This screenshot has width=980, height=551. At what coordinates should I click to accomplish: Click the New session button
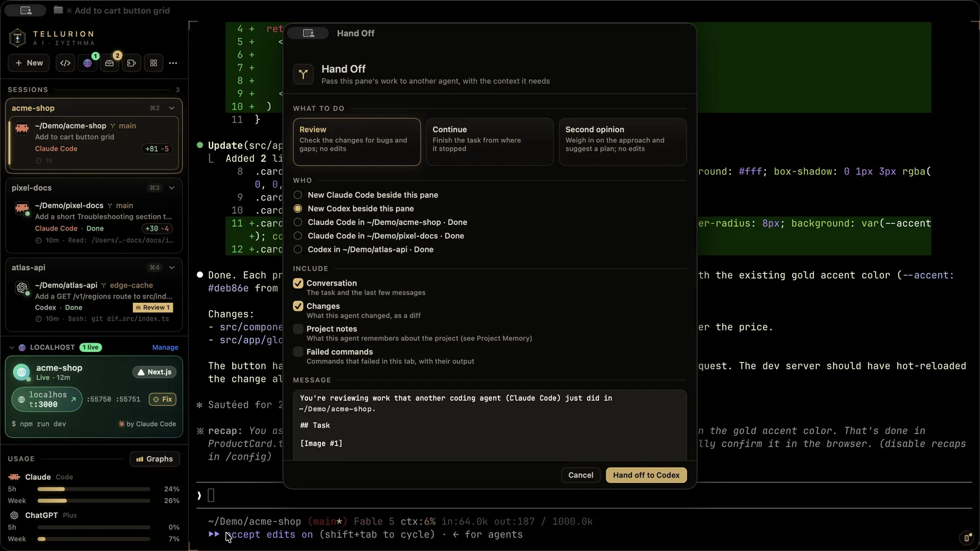pos(29,63)
